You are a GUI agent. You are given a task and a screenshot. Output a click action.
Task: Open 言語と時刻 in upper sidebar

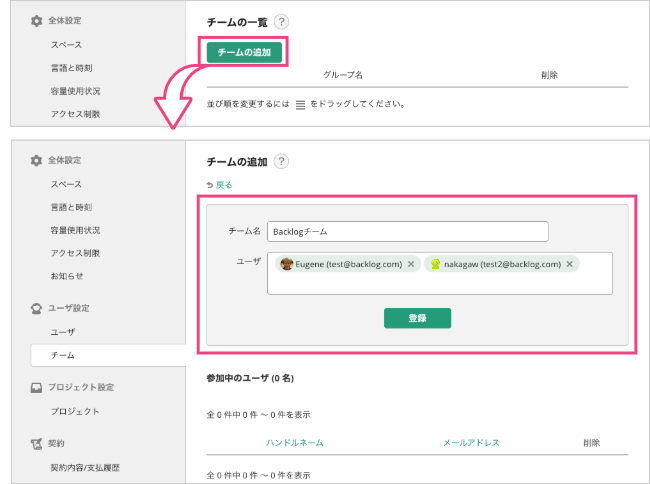point(71,68)
